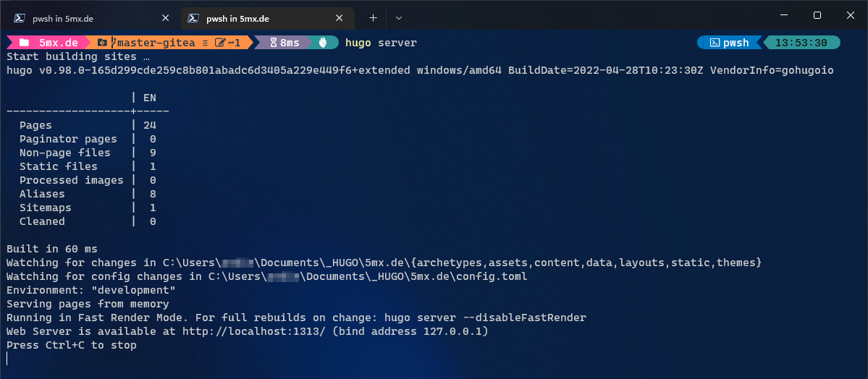Viewport: 868px width, 379px height.
Task: Click the PowerShell icon on the active tab
Action: pyautogui.click(x=193, y=18)
